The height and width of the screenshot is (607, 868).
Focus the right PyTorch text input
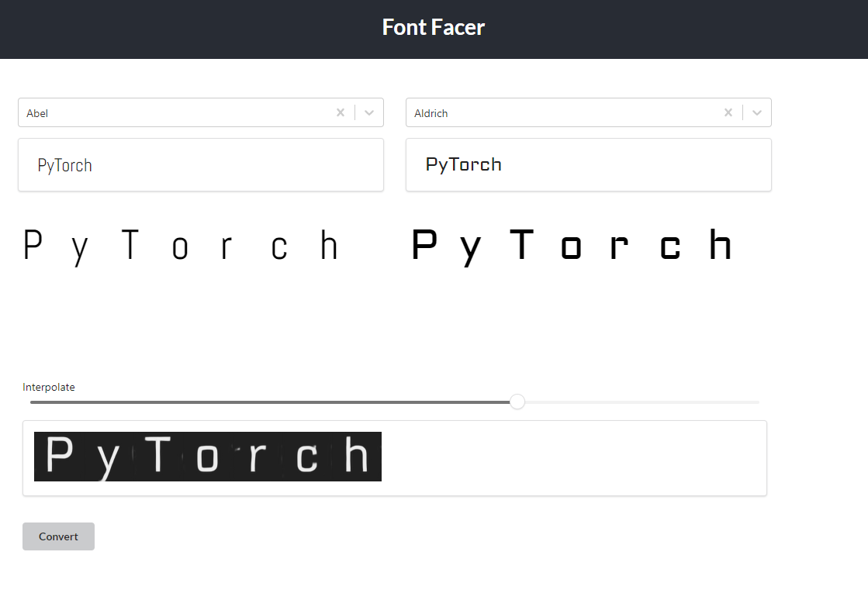point(589,165)
